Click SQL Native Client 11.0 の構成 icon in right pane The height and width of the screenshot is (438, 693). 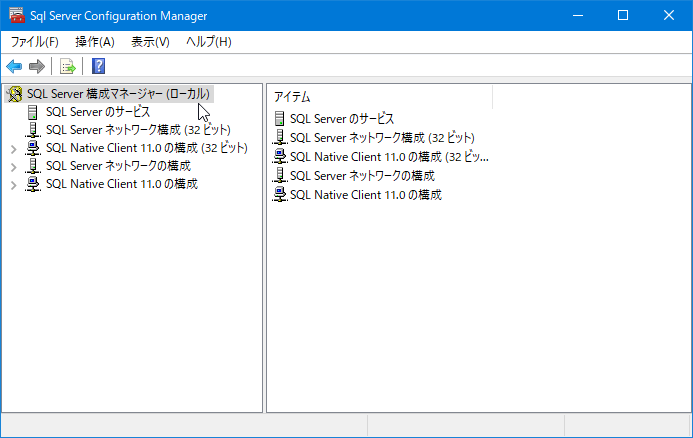tap(281, 194)
